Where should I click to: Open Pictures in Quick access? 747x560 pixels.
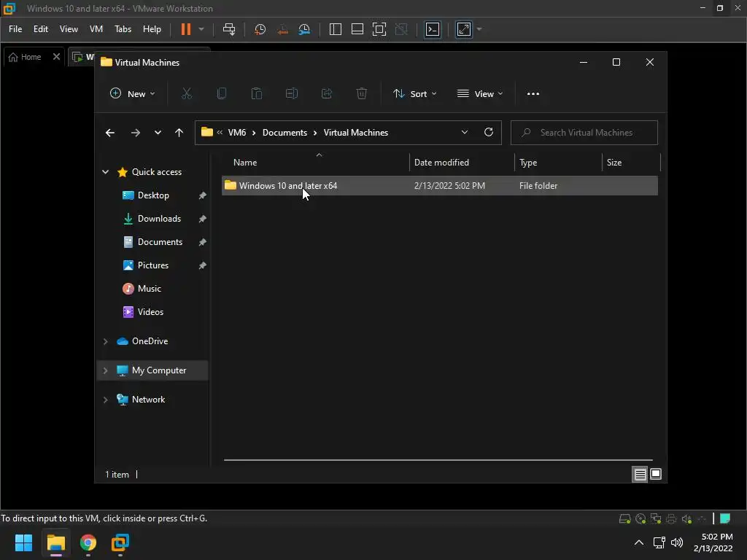point(153,265)
